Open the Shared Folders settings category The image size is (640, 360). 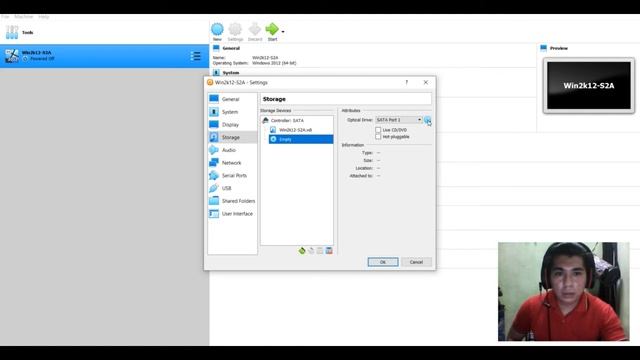(232, 201)
